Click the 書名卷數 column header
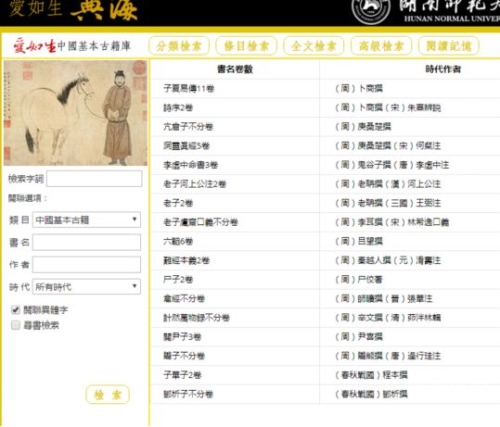The height and width of the screenshot is (427, 500). pos(235,69)
